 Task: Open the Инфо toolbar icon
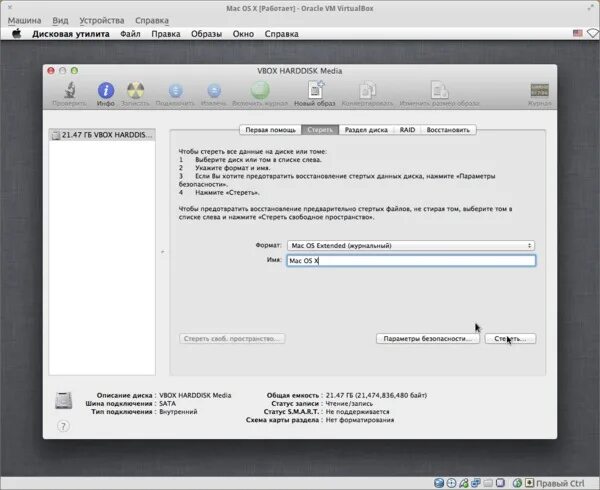pos(106,93)
